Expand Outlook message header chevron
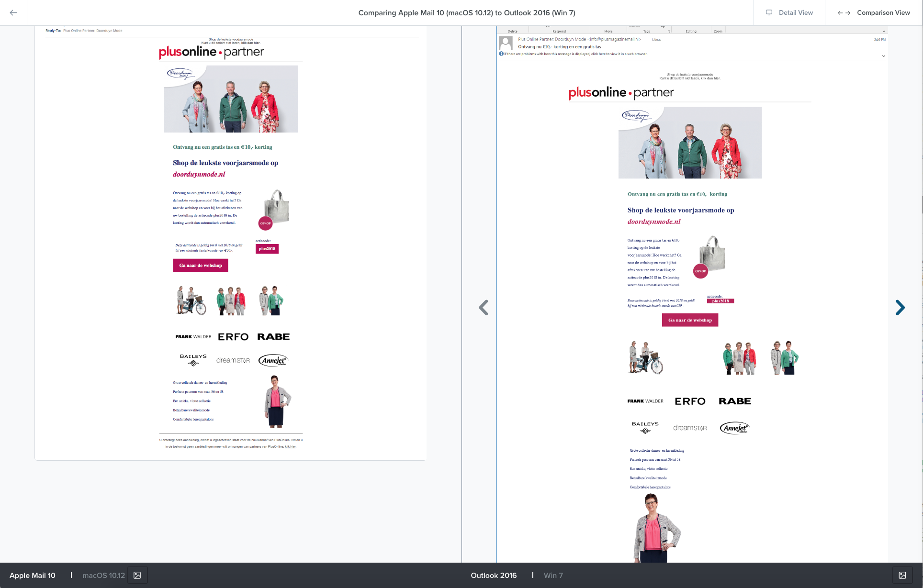 click(x=884, y=56)
